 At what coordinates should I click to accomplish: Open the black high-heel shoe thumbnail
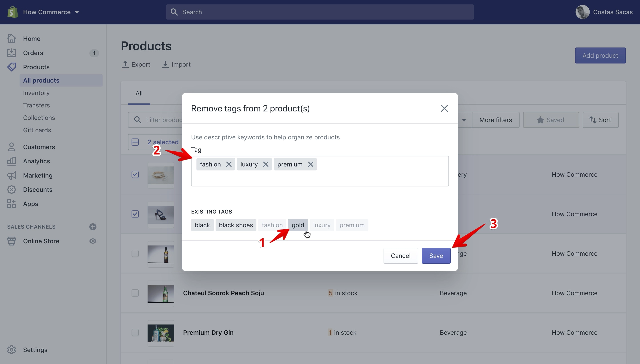point(161,214)
